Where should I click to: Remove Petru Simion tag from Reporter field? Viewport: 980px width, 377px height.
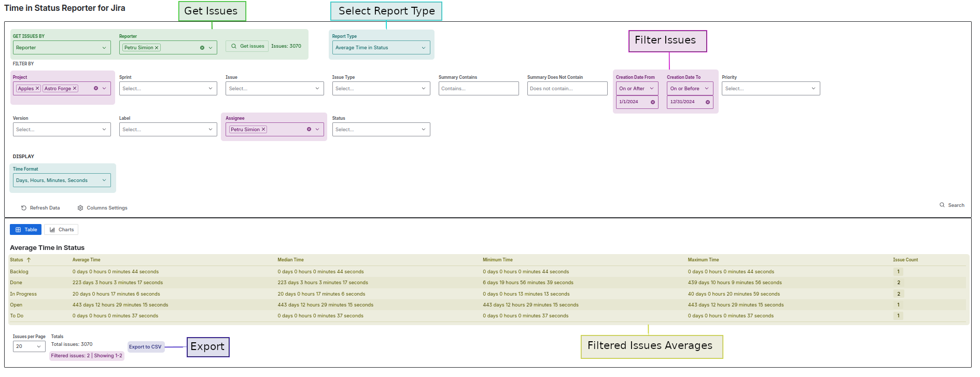pyautogui.click(x=157, y=48)
